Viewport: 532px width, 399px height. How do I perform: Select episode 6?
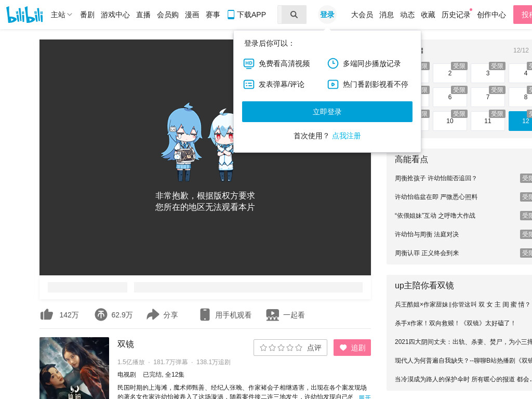[x=450, y=97]
